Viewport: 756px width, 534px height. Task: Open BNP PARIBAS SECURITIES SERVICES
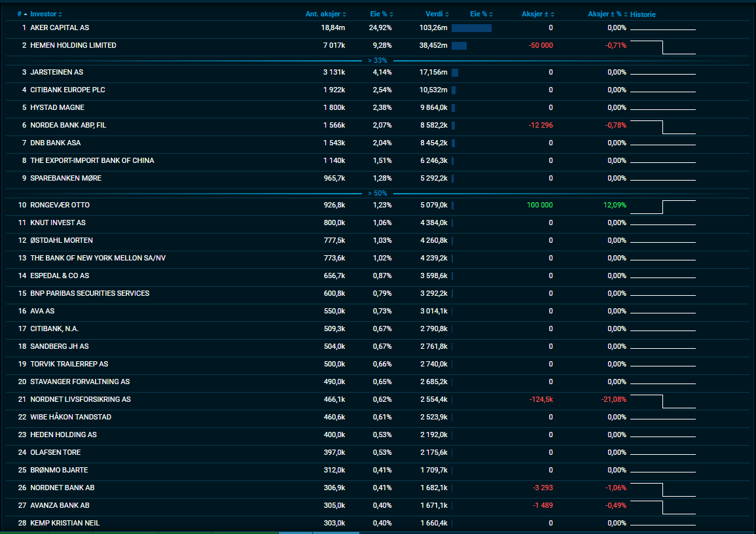90,294
